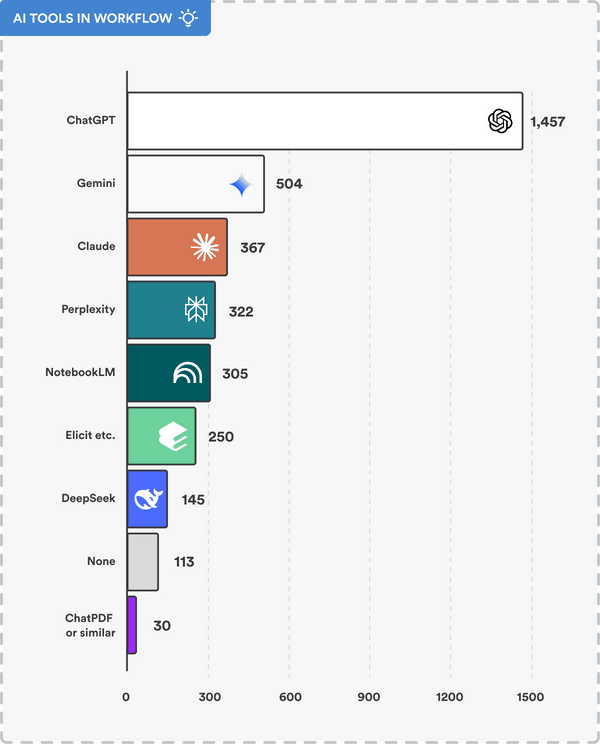
Task: Click the ChatPDF or similar label
Action: [90, 625]
